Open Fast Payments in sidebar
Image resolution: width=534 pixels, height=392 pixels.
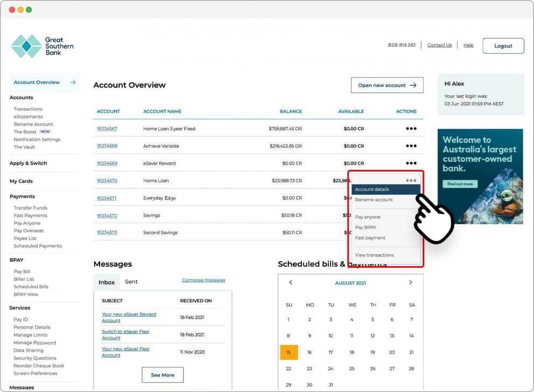point(31,216)
